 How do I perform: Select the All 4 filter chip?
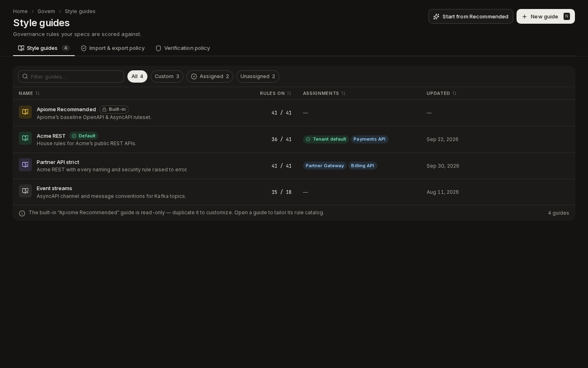point(137,76)
